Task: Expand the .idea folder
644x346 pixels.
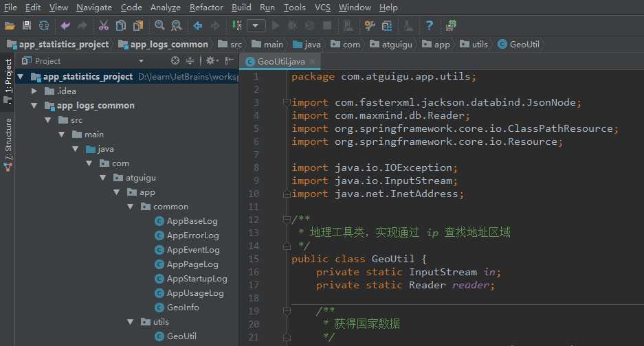Action: (x=34, y=91)
